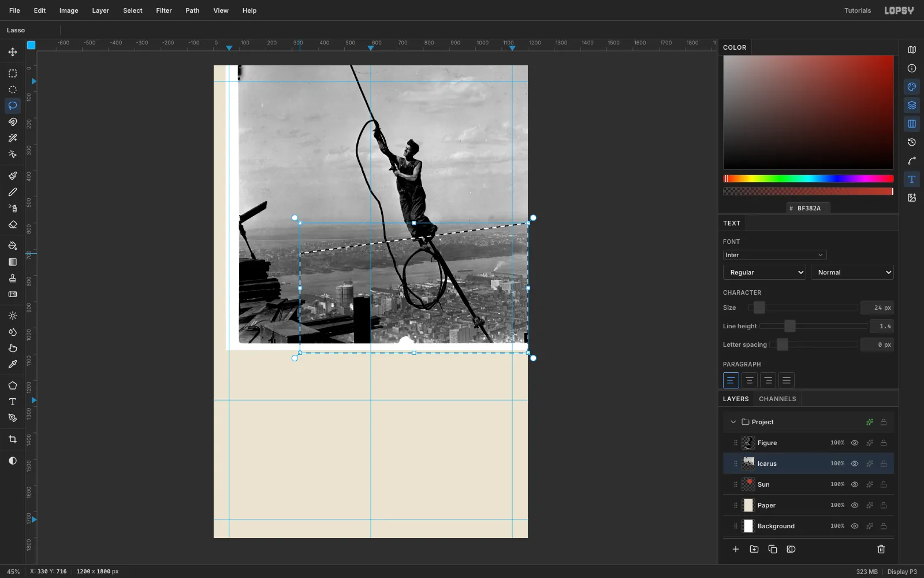The width and height of the screenshot is (924, 578).
Task: Delete the selected layer
Action: point(881,549)
